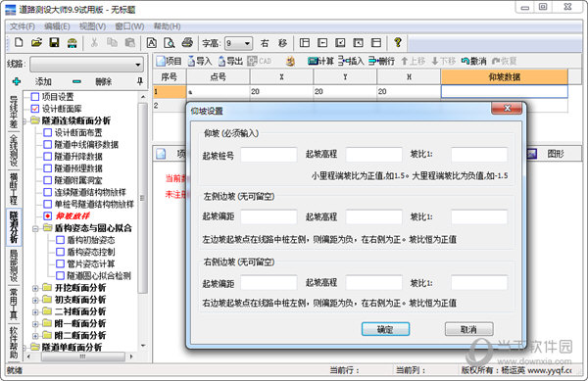Screen dimensions: 588x381
Task: Expand the 初支断面分析 folder
Action: [35, 300]
